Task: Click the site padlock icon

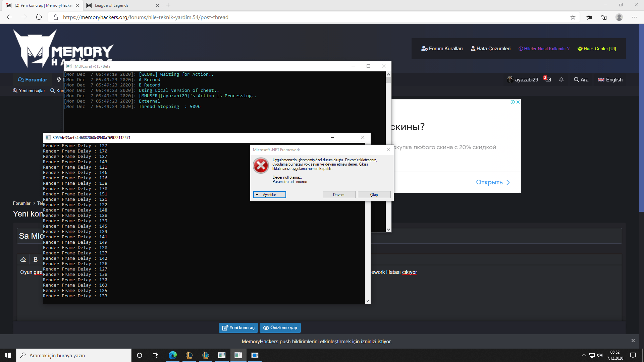Action: [x=56, y=17]
